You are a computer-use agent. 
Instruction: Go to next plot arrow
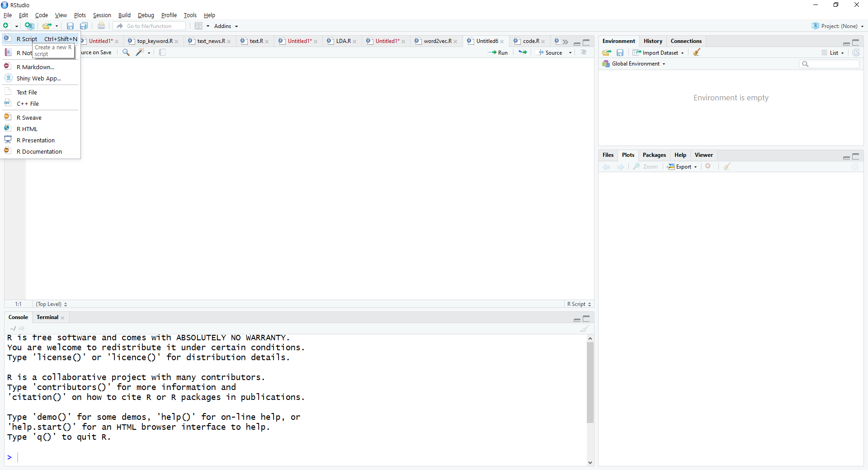[x=620, y=167]
